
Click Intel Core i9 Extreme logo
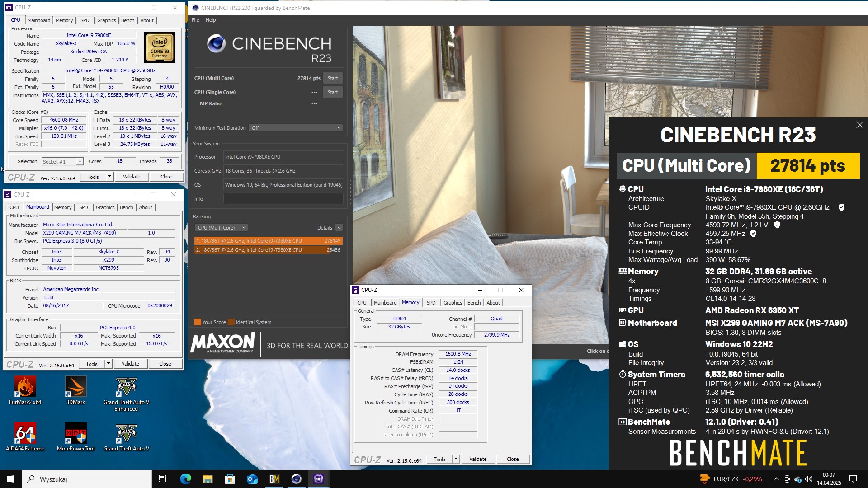[x=160, y=47]
